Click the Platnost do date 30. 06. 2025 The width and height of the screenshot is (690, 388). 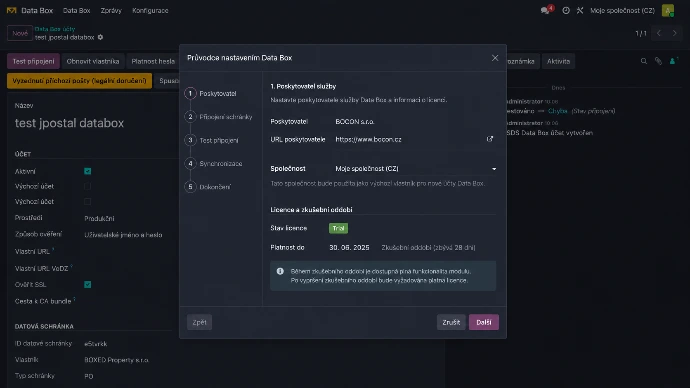[x=349, y=248]
